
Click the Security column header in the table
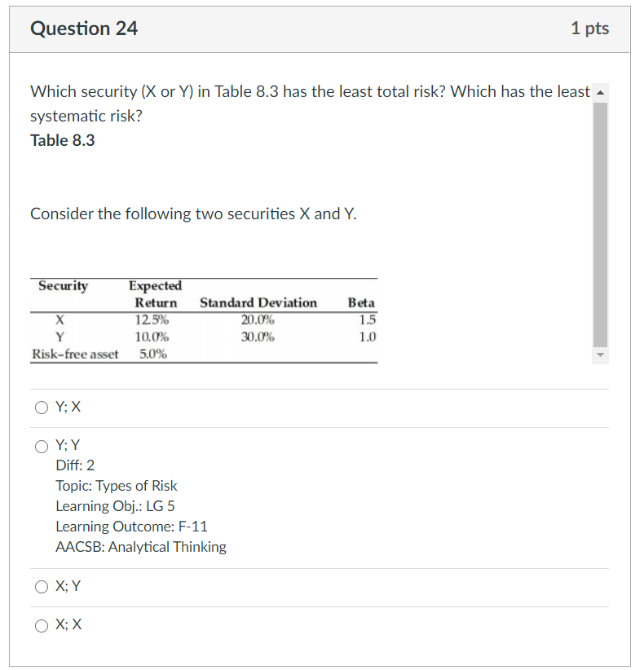click(63, 286)
